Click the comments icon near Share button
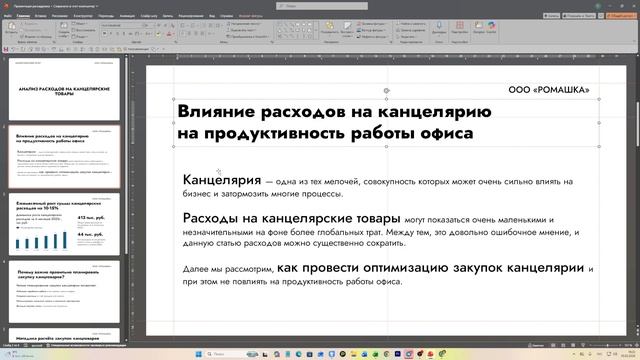The height and width of the screenshot is (360, 640). [x=601, y=16]
